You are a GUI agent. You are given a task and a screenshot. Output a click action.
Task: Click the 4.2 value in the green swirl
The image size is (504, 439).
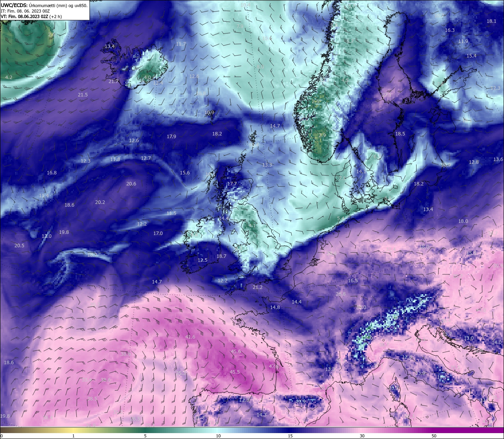pos(9,78)
